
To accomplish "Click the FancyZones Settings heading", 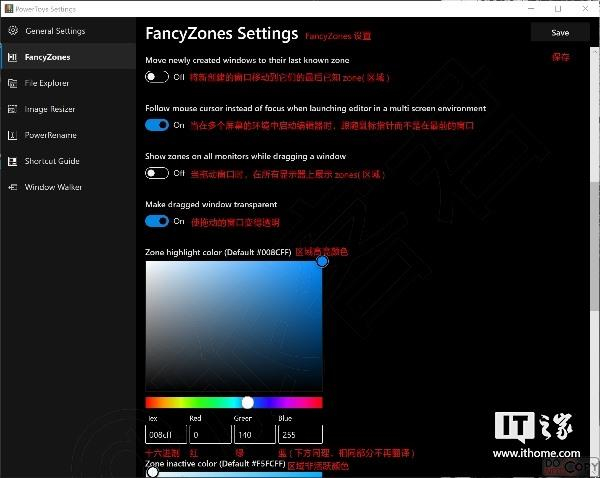I will [222, 34].
